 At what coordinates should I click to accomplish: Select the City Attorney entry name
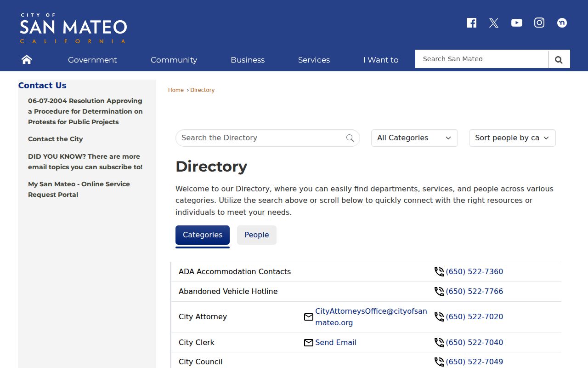203,317
